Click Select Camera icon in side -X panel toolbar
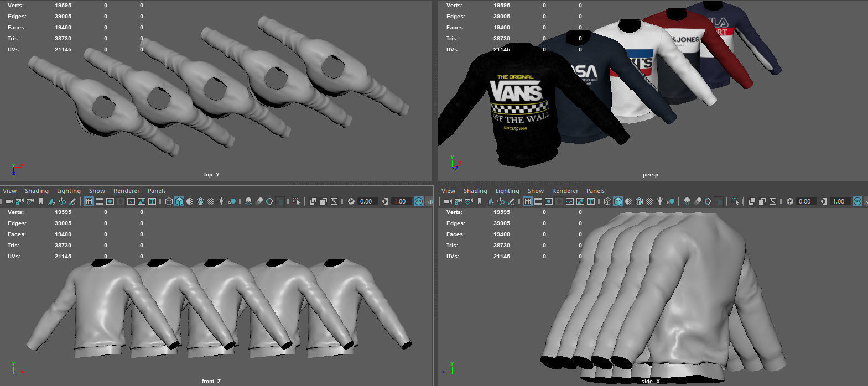 tap(448, 201)
